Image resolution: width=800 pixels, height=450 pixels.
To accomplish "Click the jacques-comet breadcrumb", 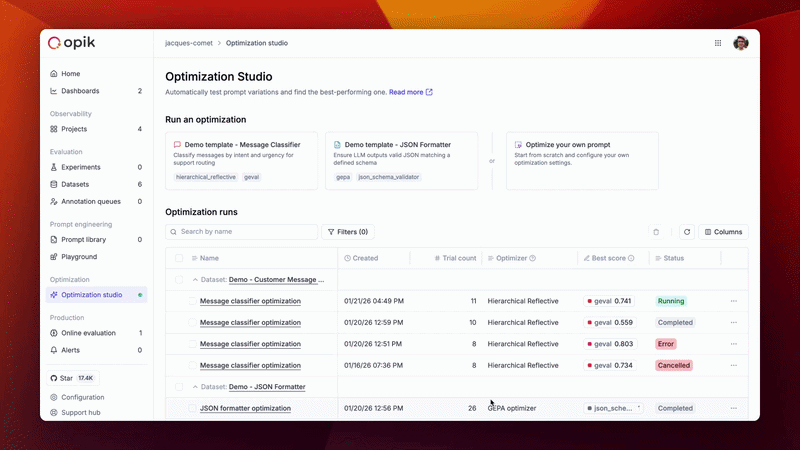I will point(189,43).
